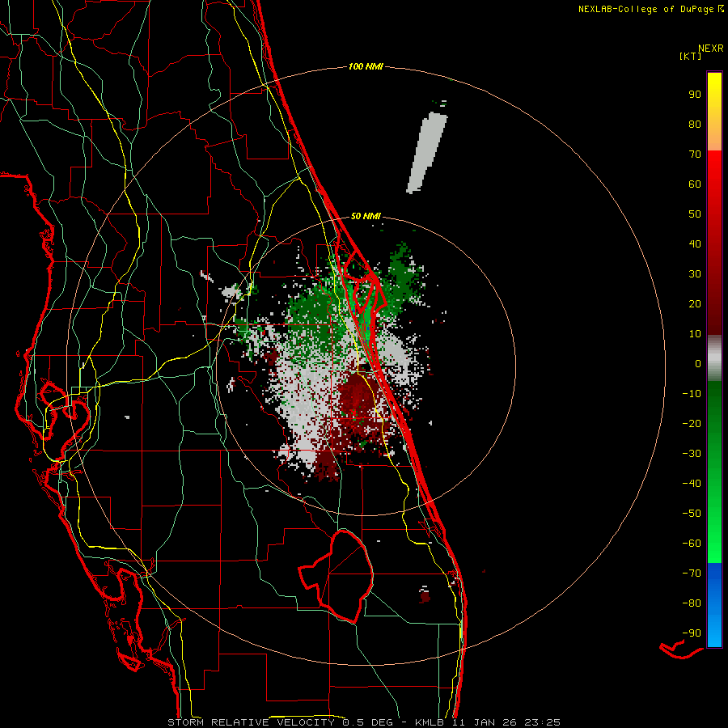Viewport: 728px width, 728px height.
Task: Click the Storm Relative Velocity caption at bottom
Action: 363,722
